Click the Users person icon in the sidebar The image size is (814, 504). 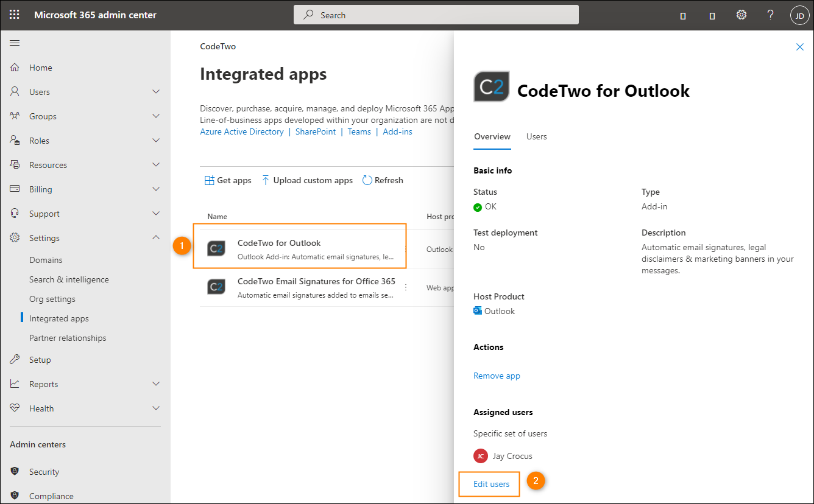click(15, 92)
